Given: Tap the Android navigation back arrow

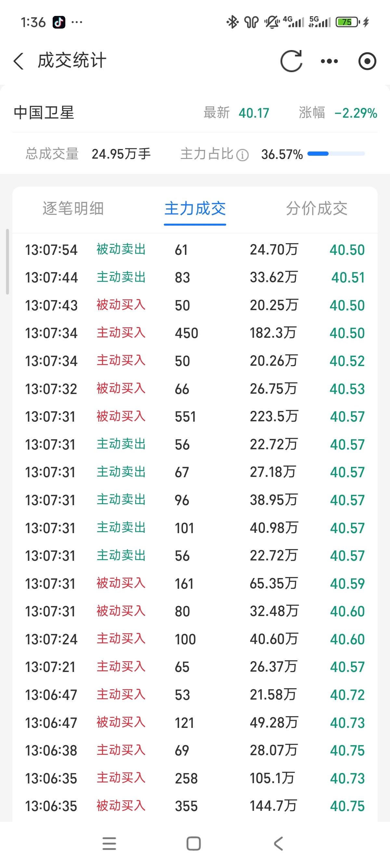Looking at the screenshot, I should pyautogui.click(x=278, y=843).
